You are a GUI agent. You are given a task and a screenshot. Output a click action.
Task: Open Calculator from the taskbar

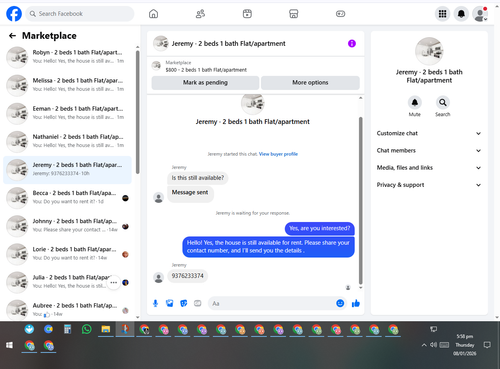click(x=67, y=330)
